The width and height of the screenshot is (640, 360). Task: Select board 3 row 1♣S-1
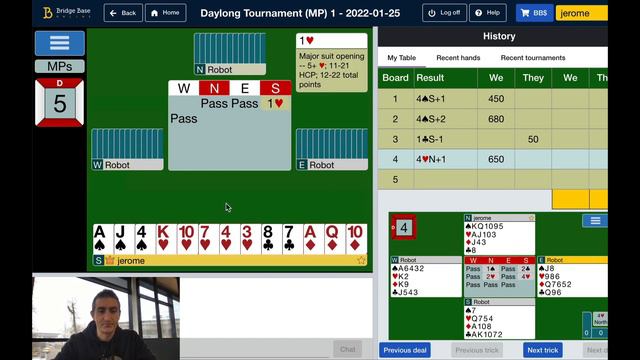[493, 139]
